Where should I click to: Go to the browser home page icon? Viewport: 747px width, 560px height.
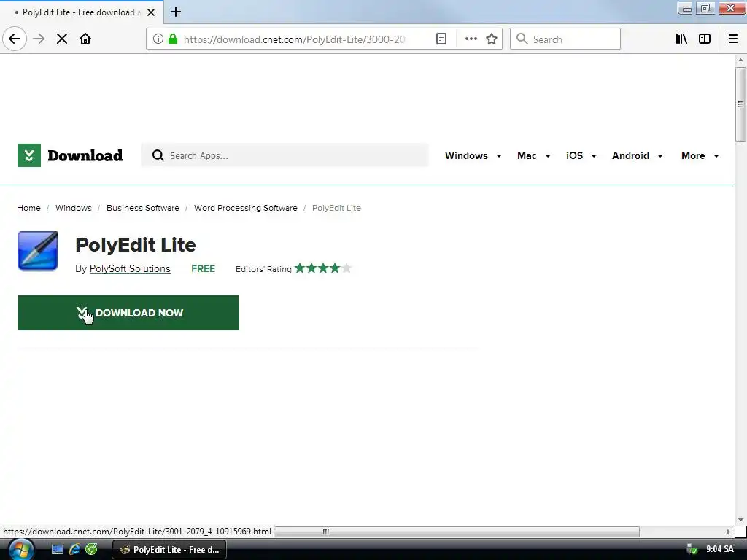click(x=85, y=39)
